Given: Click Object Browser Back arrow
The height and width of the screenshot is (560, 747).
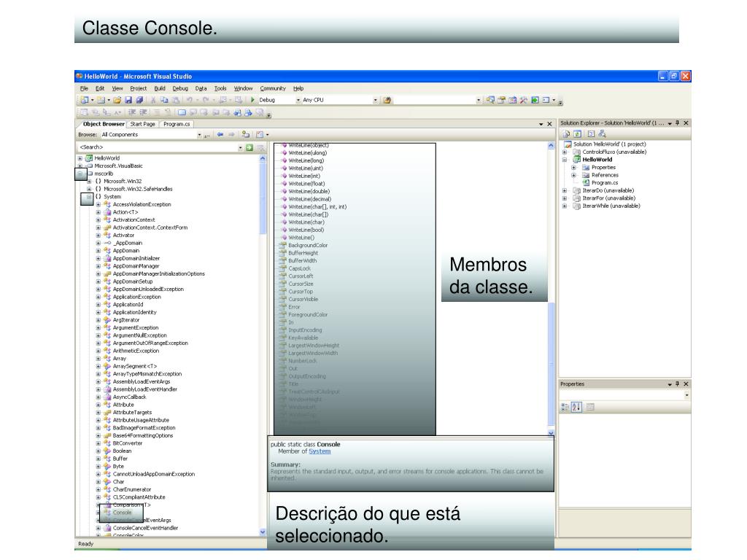Looking at the screenshot, I should [220, 134].
